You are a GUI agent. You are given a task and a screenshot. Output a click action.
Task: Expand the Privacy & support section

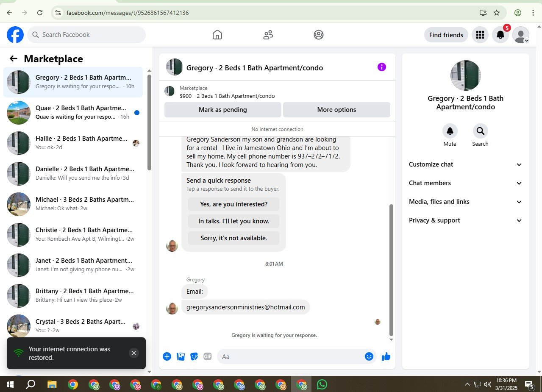(466, 220)
